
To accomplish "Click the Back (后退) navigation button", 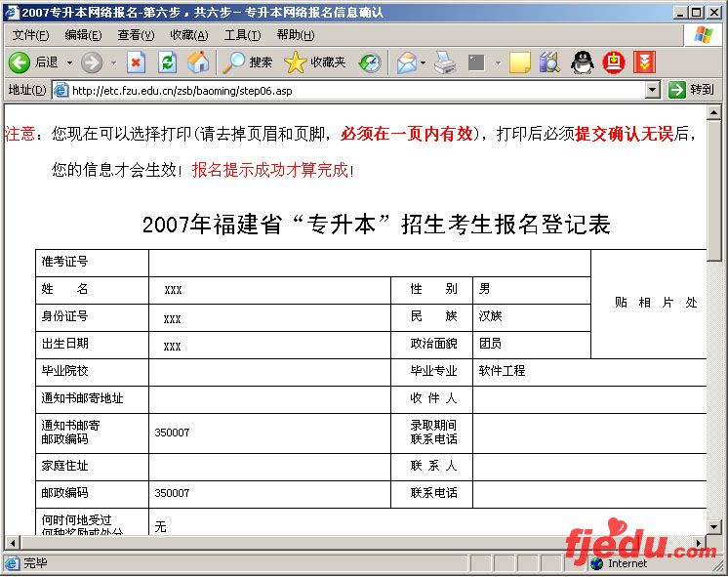I will click(x=32, y=62).
